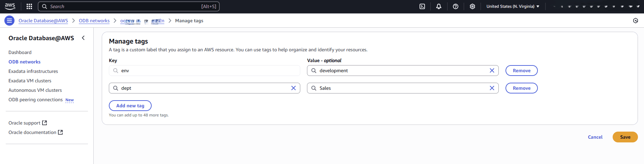Clear the dept key with X
The height and width of the screenshot is (164, 644).
click(x=293, y=88)
